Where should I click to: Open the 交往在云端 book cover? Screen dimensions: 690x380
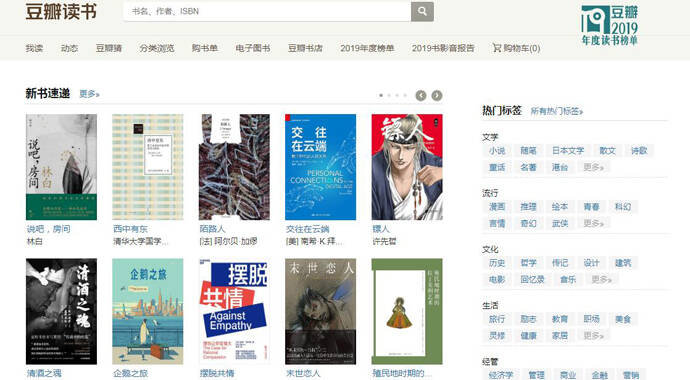[320, 167]
